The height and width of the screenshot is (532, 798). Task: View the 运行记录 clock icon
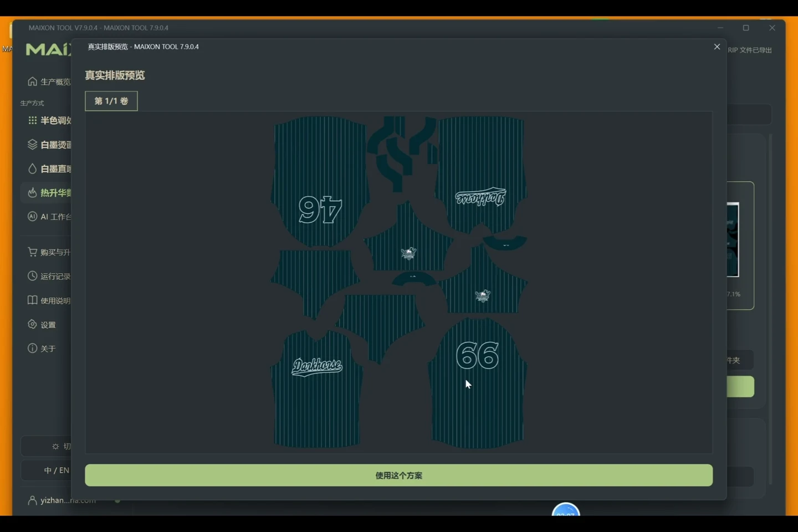[32, 276]
